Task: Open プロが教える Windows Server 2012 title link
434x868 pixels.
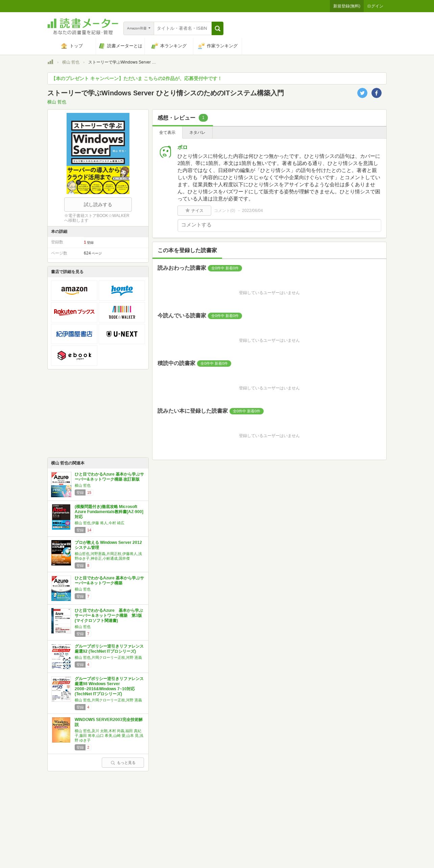Action: (108, 545)
